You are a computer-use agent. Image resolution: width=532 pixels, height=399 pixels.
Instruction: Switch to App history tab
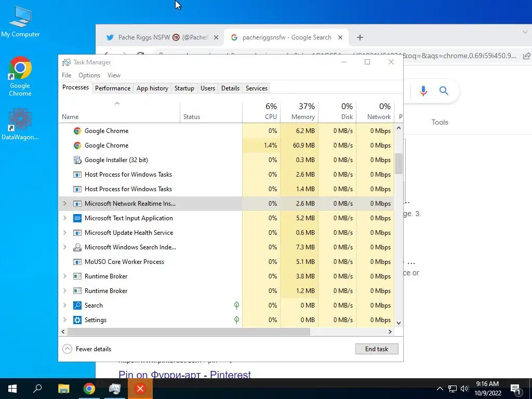(152, 88)
